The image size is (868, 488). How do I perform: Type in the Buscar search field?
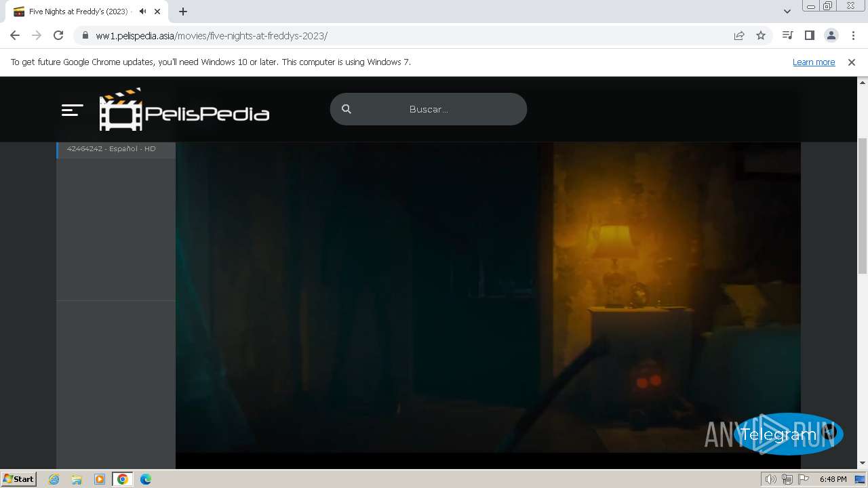[x=428, y=109]
